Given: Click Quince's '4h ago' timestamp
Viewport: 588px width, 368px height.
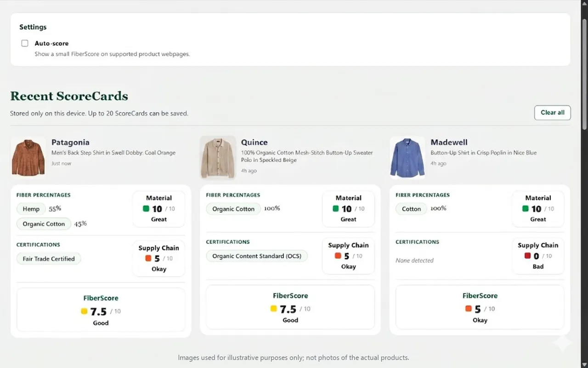Looking at the screenshot, I should point(249,171).
